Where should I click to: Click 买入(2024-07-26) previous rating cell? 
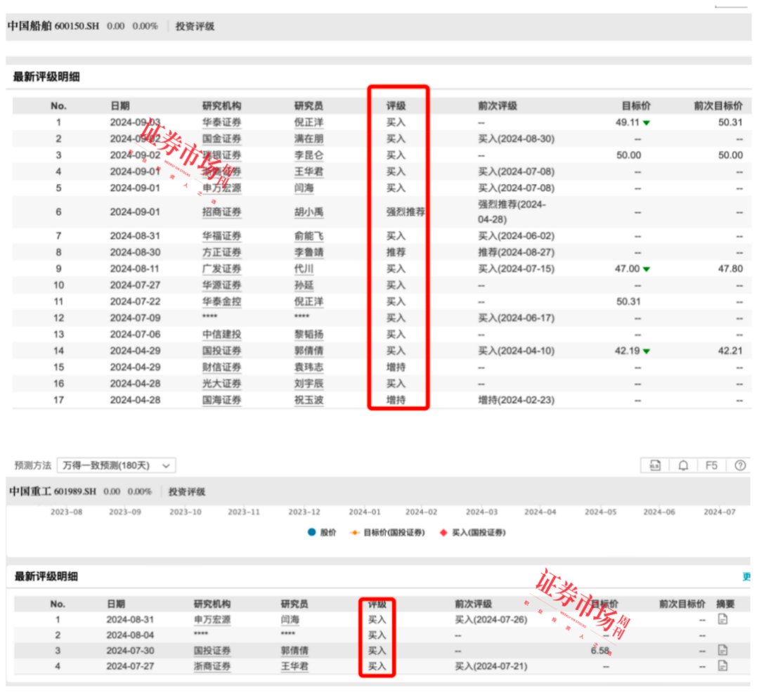[x=491, y=620]
